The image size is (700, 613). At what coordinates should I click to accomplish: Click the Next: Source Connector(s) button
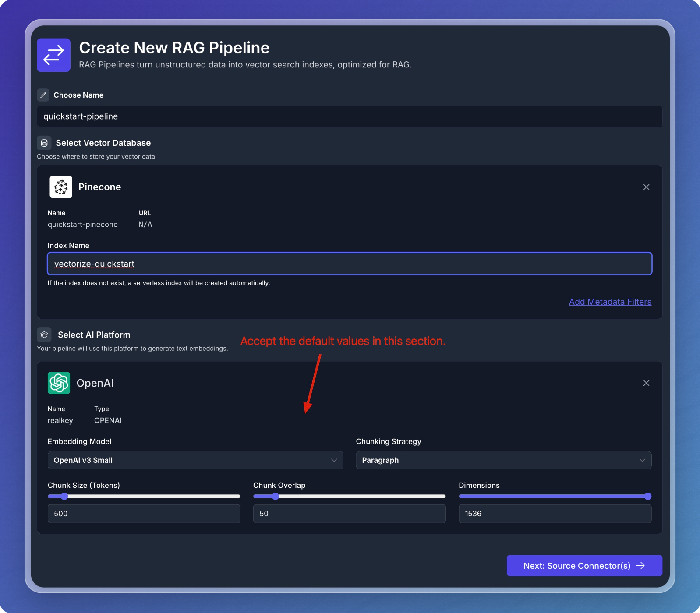click(584, 566)
